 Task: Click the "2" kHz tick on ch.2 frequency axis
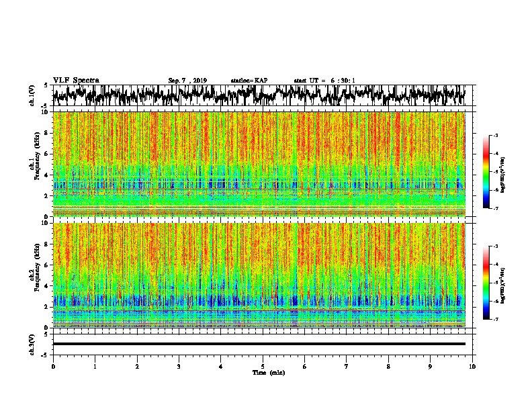tap(47, 307)
